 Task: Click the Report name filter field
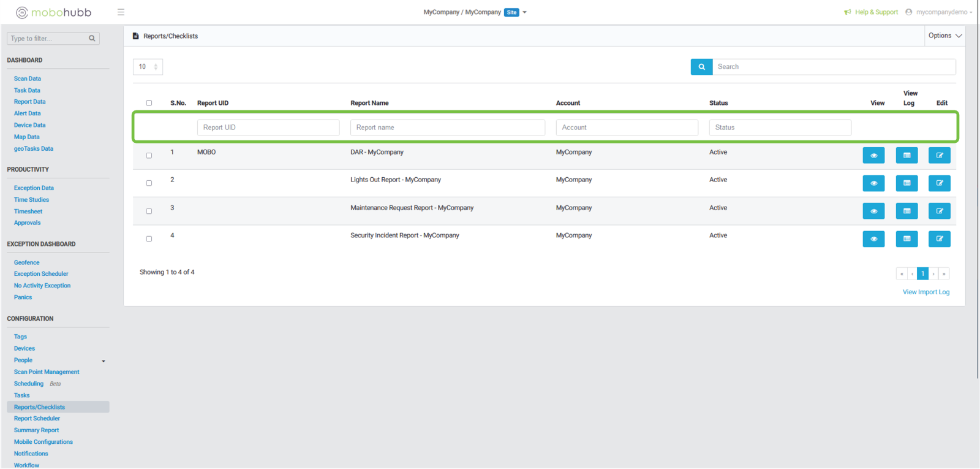447,128
